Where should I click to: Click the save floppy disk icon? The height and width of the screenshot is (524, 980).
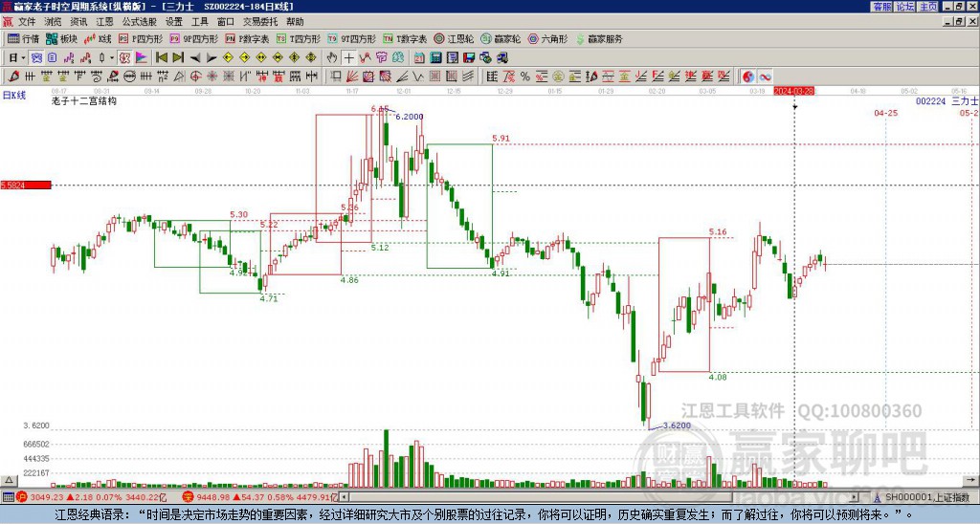coord(469,58)
